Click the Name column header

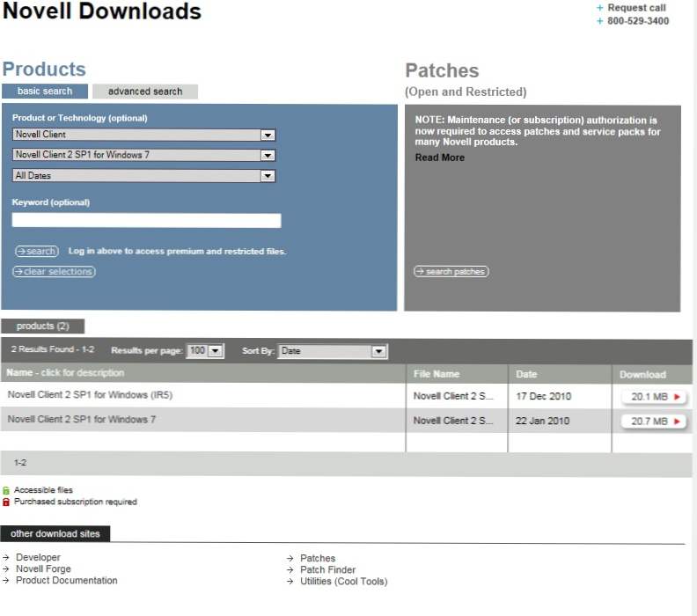click(x=65, y=372)
